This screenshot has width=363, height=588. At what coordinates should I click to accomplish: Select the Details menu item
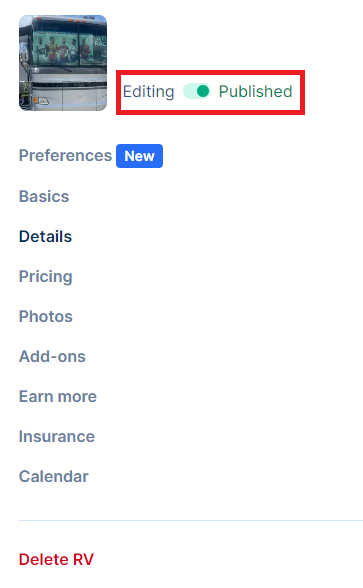pyautogui.click(x=45, y=237)
